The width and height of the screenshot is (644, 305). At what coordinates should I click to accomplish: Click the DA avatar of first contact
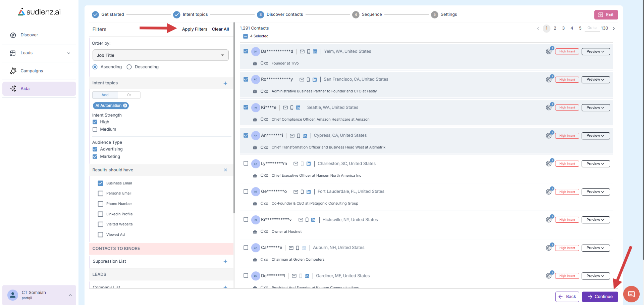[x=256, y=51]
